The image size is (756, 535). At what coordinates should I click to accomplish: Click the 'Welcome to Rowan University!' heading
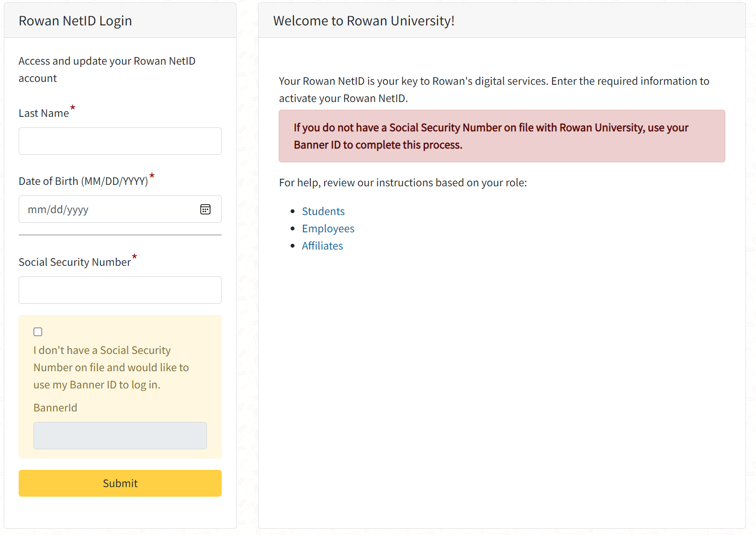(x=364, y=21)
